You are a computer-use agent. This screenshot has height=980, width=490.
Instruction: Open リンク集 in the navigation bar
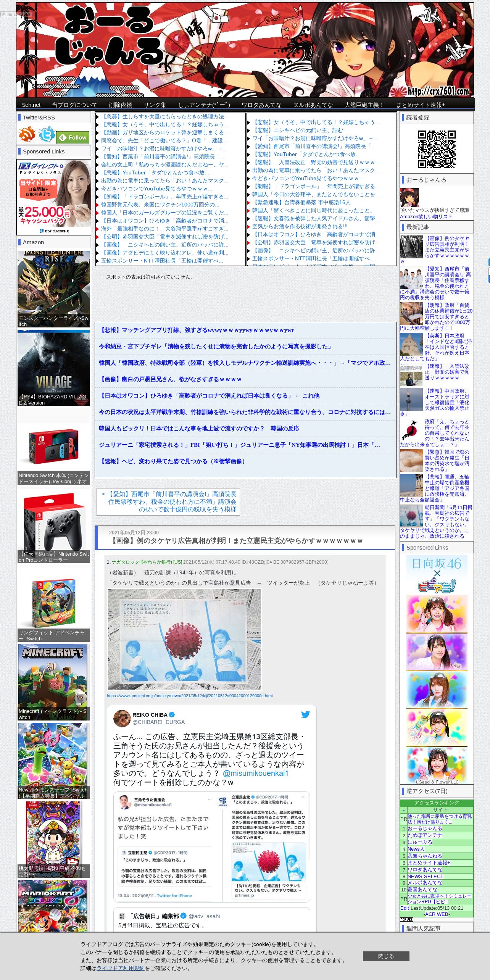coord(155,105)
